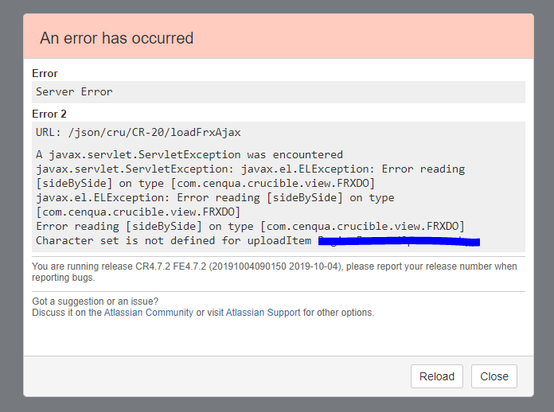Click the 'A javax.servlet.ServletException was encountered' line
This screenshot has height=412, width=554.
coord(189,155)
